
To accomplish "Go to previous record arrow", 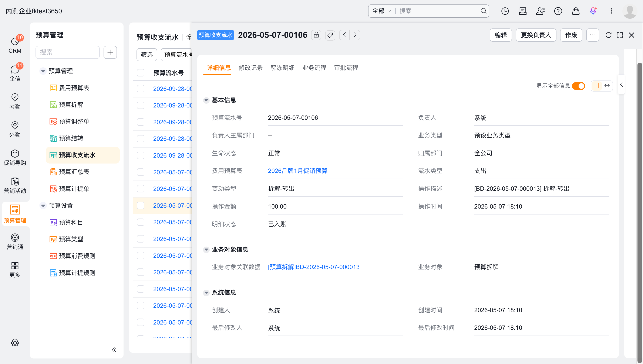I will [344, 35].
